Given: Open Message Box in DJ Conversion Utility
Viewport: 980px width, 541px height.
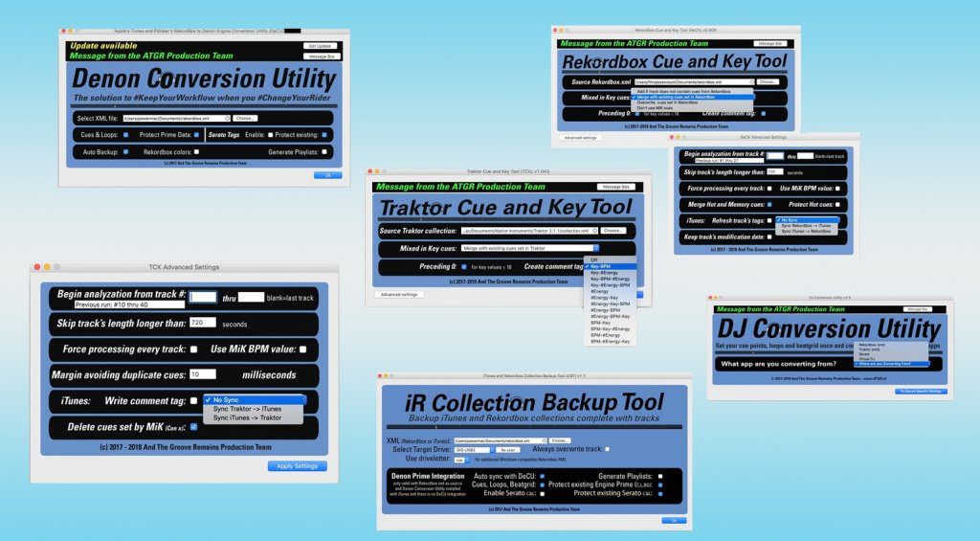Looking at the screenshot, I should pos(918,309).
